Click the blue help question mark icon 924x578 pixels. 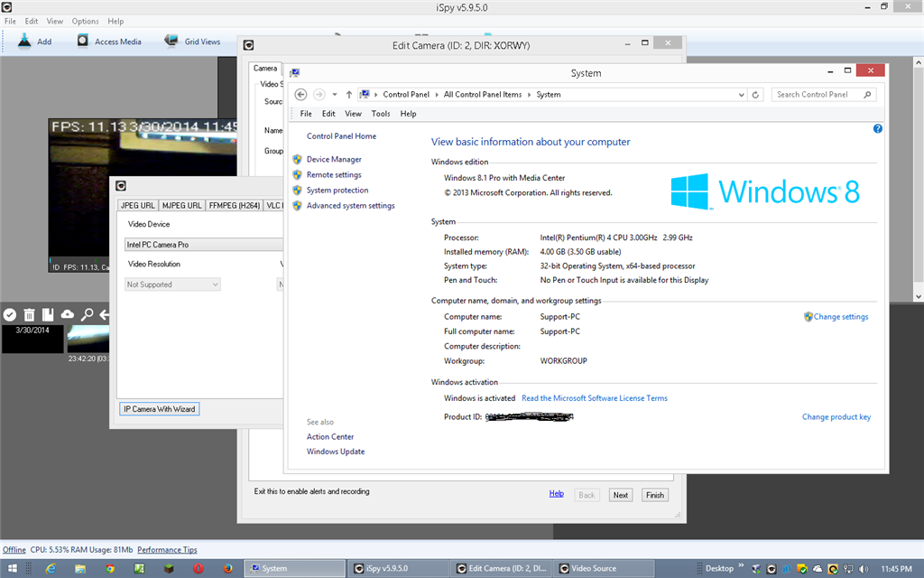click(877, 128)
